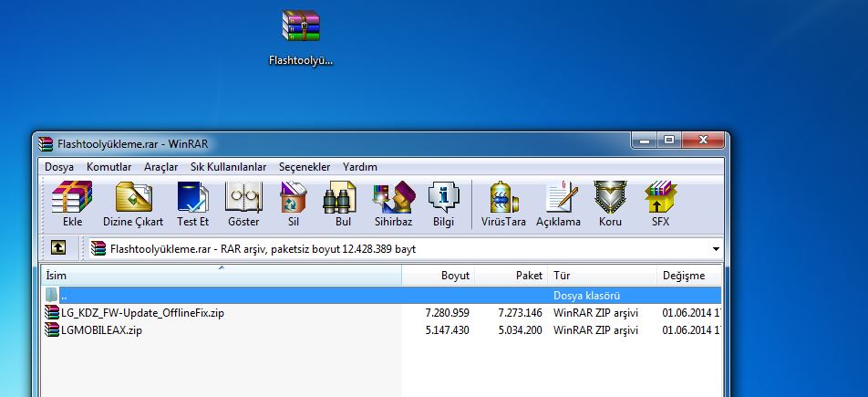The height and width of the screenshot is (397, 868).
Task: Open the Dosya menu
Action: (x=59, y=167)
